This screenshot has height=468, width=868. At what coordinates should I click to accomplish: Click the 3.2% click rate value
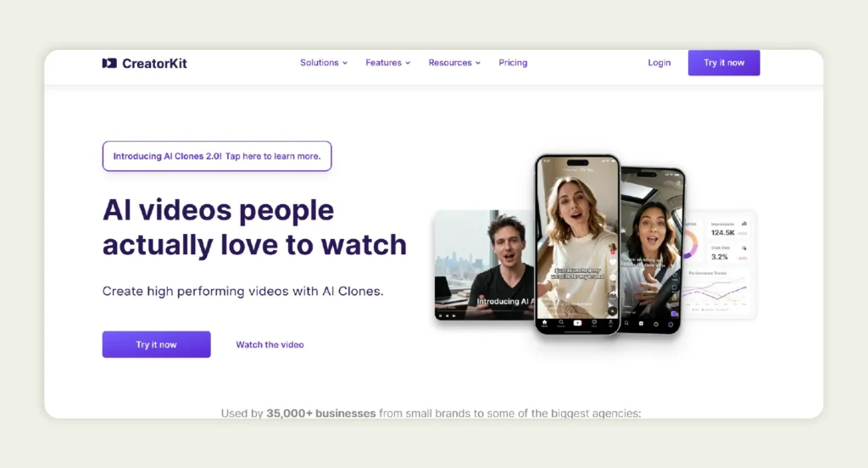[x=720, y=256]
